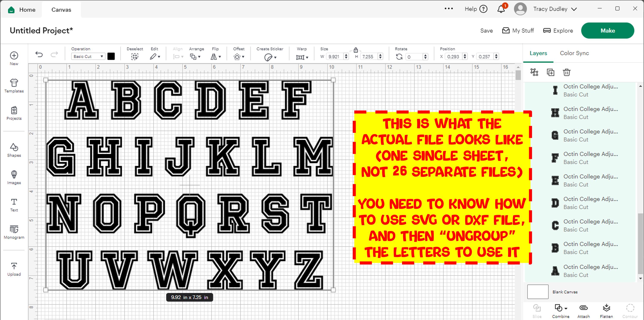Click the Slice tool

[x=537, y=311]
